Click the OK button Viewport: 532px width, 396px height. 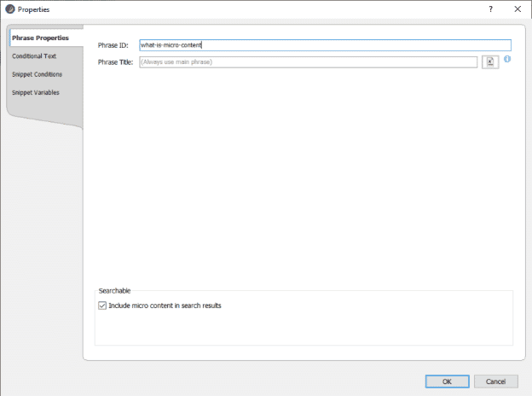pyautogui.click(x=448, y=381)
